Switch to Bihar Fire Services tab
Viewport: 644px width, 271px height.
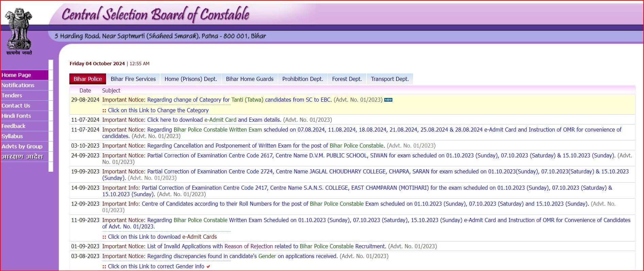[x=133, y=79]
